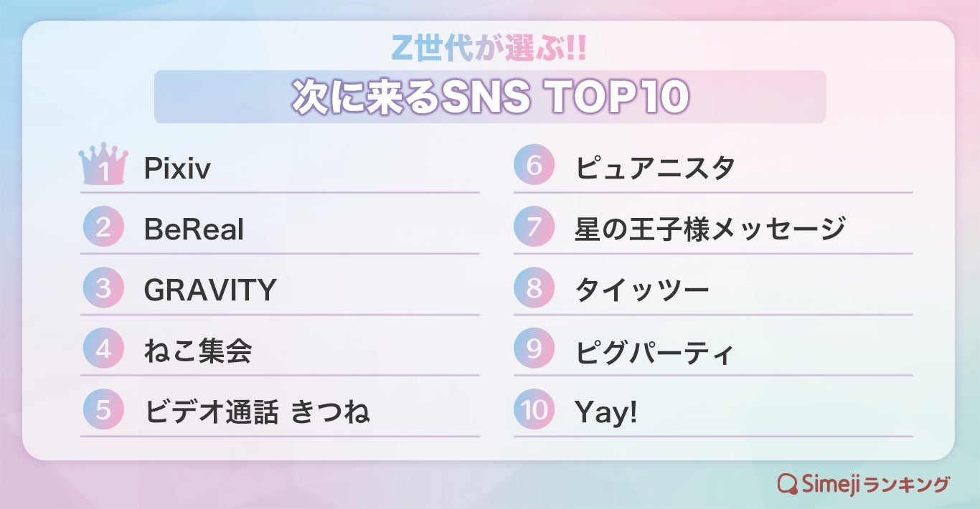Click the number 8 rank badge
980x509 pixels.
(x=534, y=288)
